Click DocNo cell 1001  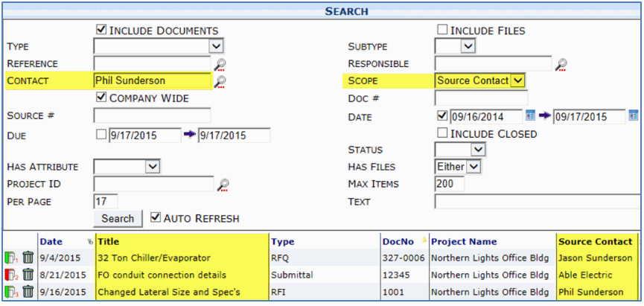393,292
